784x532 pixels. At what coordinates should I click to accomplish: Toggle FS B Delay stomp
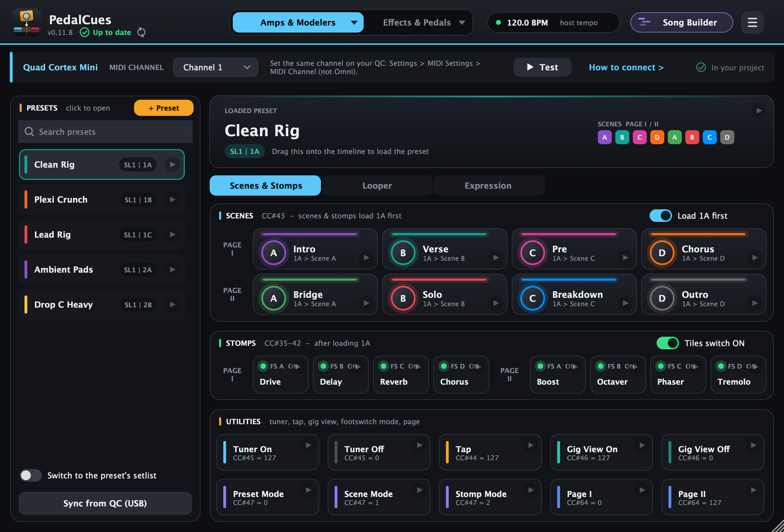341,374
